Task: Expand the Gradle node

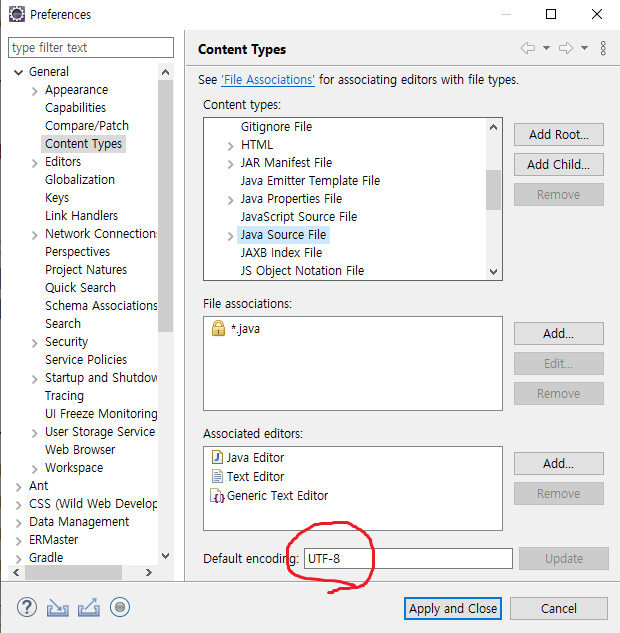Action: pos(18,559)
